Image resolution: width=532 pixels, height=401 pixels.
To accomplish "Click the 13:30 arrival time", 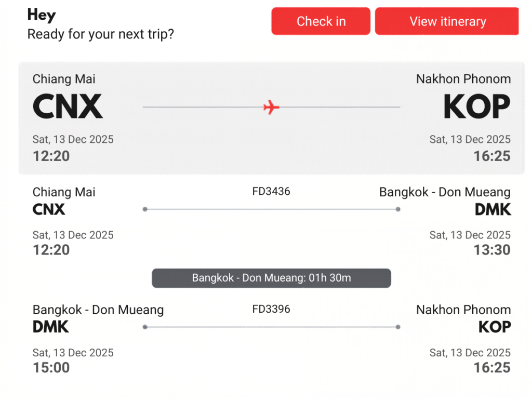I will tap(491, 250).
